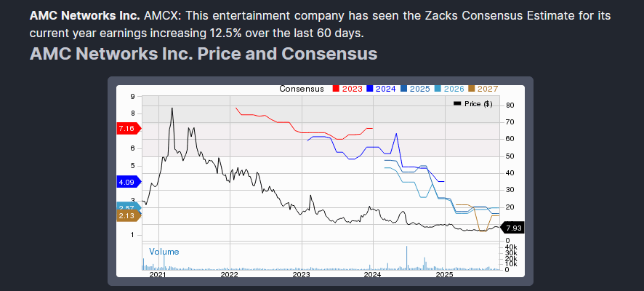
Task: Click the price peak in early 2021
Action: tap(172, 108)
